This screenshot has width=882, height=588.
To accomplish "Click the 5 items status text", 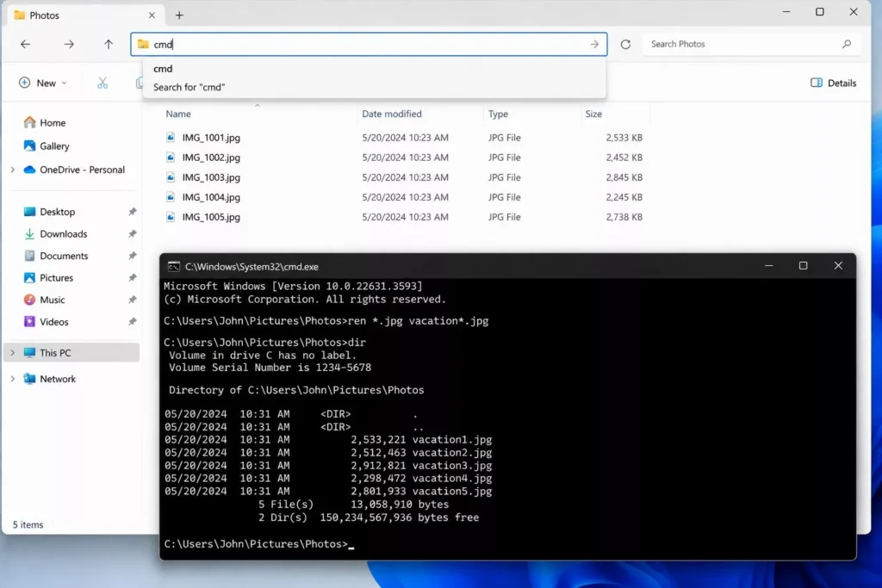I will coord(28,524).
